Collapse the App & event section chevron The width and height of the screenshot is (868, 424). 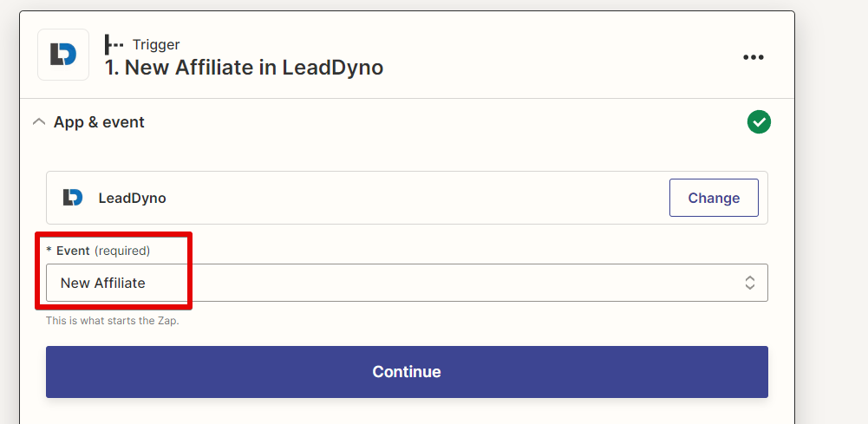[39, 121]
